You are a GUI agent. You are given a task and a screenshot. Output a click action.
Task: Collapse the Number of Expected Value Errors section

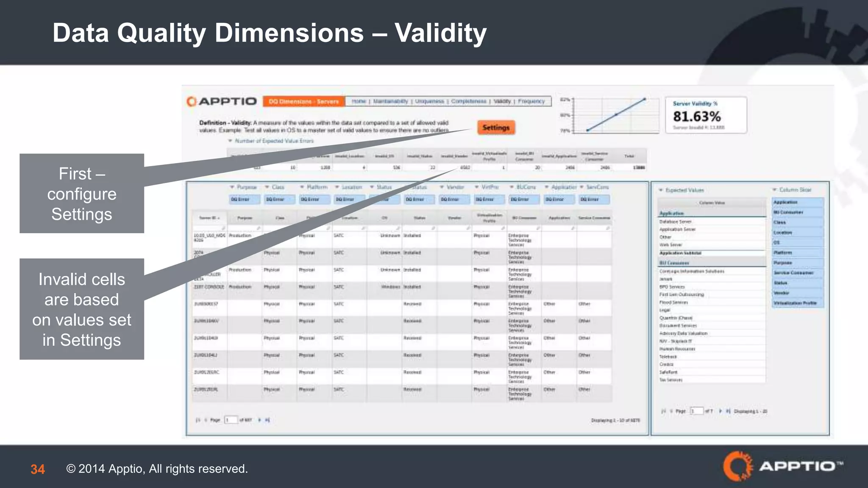pyautogui.click(x=231, y=141)
